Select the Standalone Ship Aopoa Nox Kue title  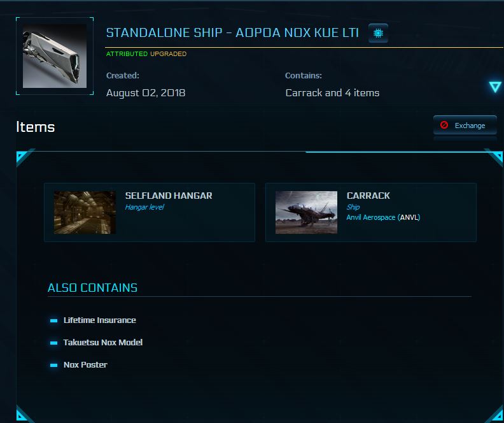tap(232, 33)
